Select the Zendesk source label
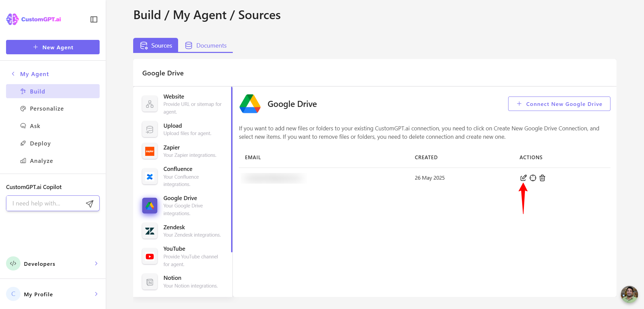The width and height of the screenshot is (644, 309). (174, 227)
